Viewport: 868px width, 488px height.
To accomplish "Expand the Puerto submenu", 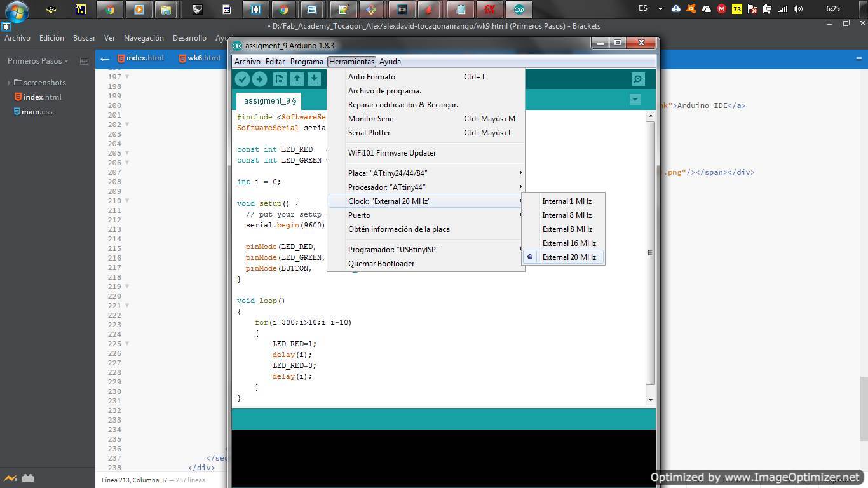I will (x=426, y=215).
